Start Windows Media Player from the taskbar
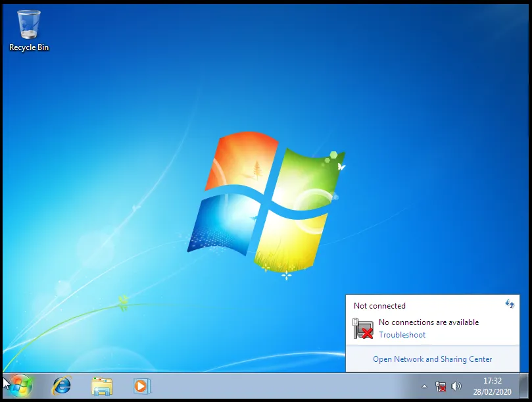The image size is (532, 402). (142, 387)
